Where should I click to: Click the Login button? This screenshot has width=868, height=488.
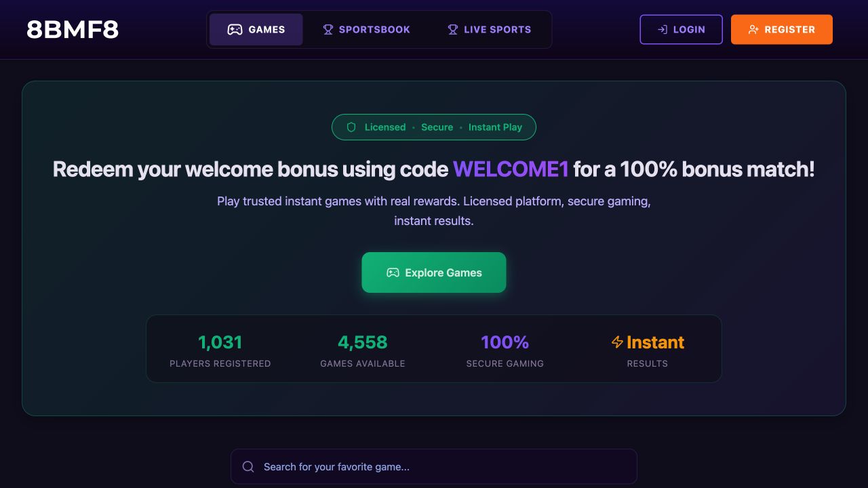(x=681, y=30)
